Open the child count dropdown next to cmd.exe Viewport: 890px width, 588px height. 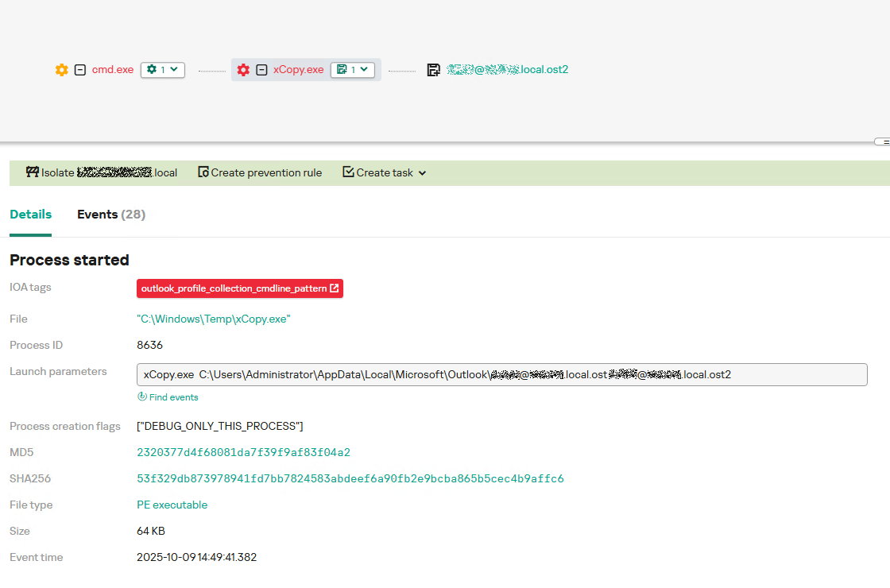pyautogui.click(x=174, y=69)
